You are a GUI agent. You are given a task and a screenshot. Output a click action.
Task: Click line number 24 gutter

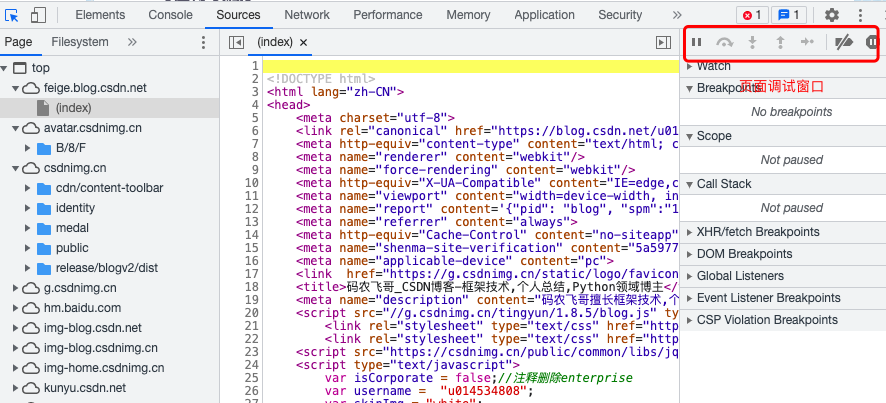point(252,365)
